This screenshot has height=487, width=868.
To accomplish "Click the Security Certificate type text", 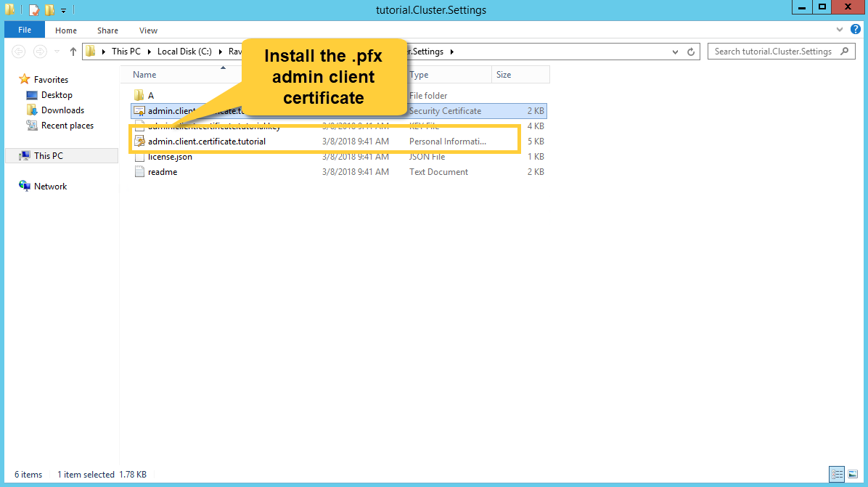I will [x=445, y=110].
